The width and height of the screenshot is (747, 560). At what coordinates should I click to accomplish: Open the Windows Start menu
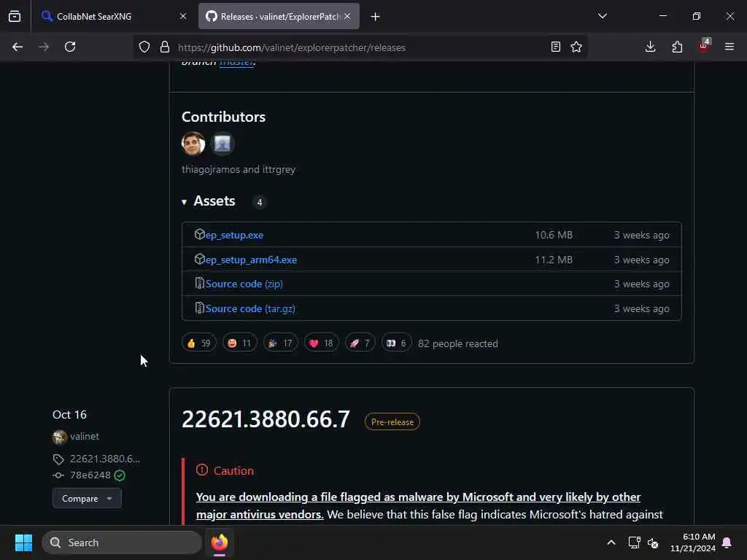tap(23, 542)
